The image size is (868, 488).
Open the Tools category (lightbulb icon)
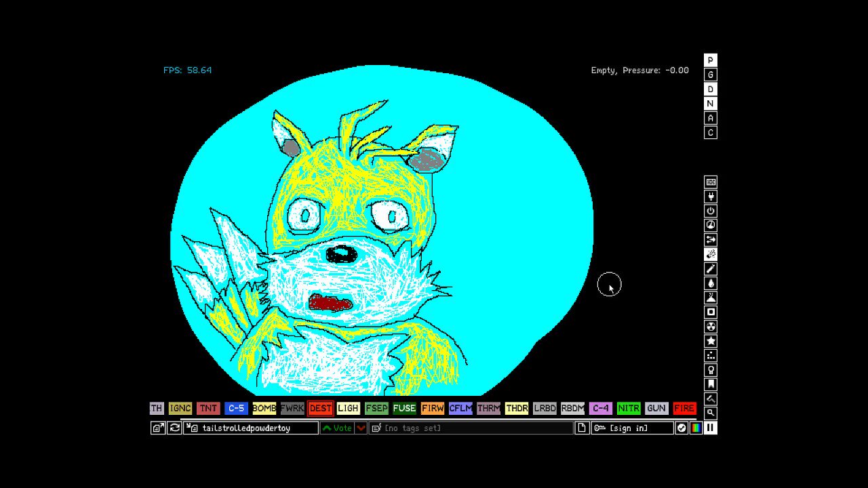pos(711,370)
